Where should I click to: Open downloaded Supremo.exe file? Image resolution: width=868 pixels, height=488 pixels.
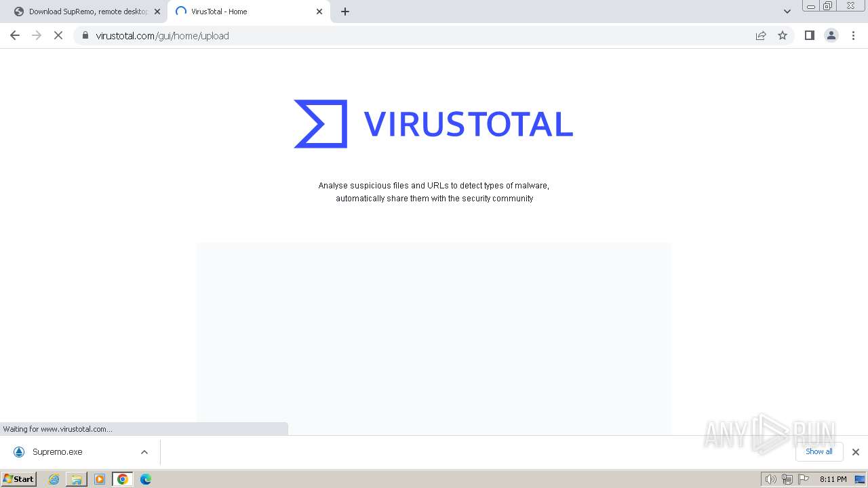(x=58, y=452)
